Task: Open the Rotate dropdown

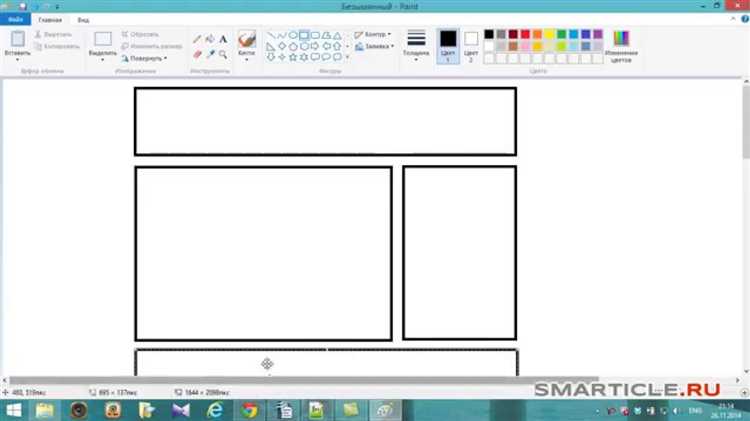Action: [144, 58]
